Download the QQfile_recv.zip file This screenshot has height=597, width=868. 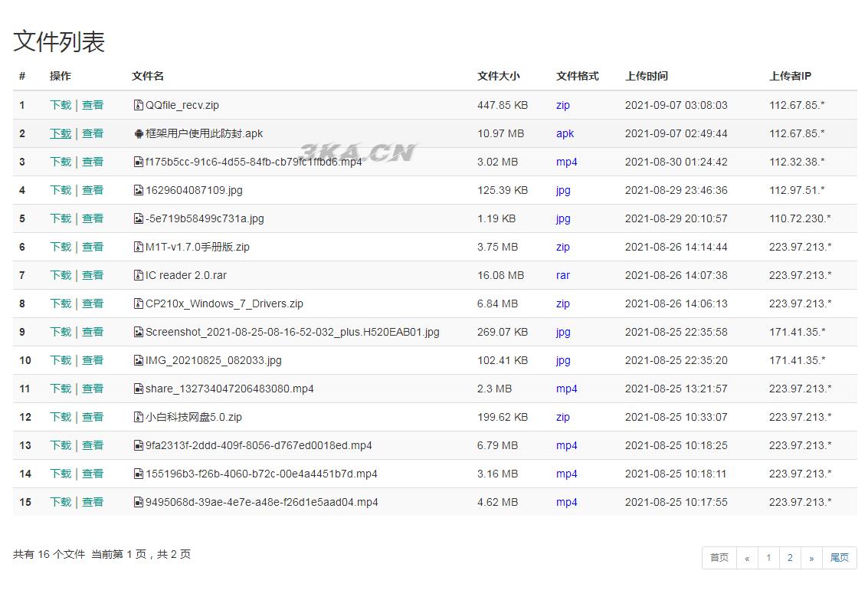point(61,105)
